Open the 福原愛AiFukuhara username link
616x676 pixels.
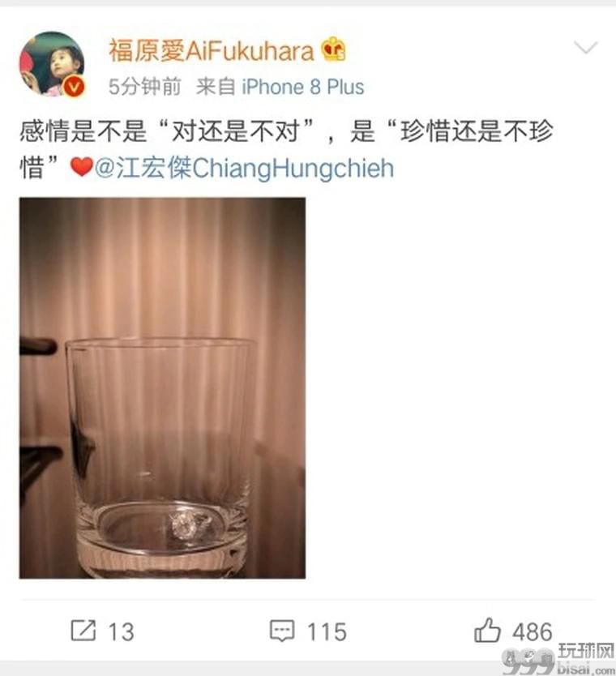point(212,51)
